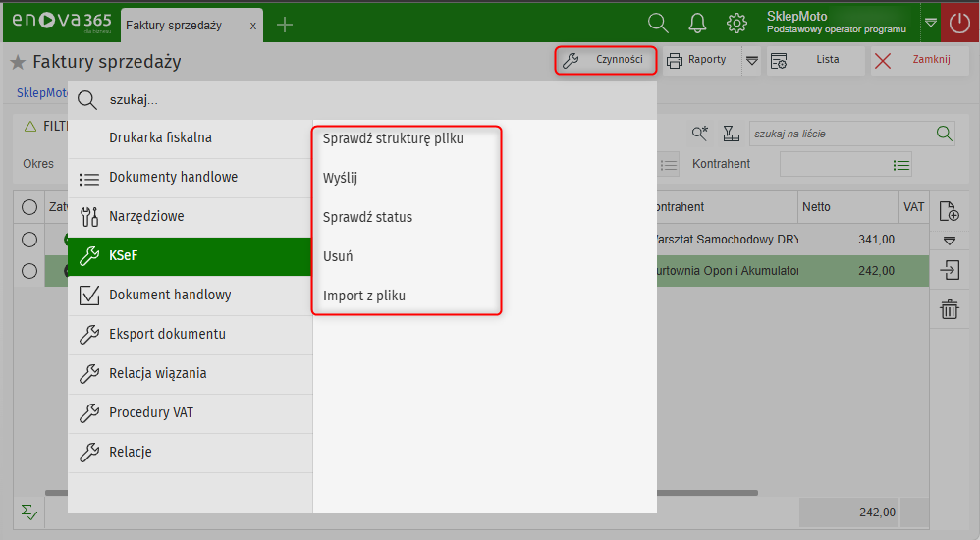
Task: Click the add new document icon
Action: 949,211
